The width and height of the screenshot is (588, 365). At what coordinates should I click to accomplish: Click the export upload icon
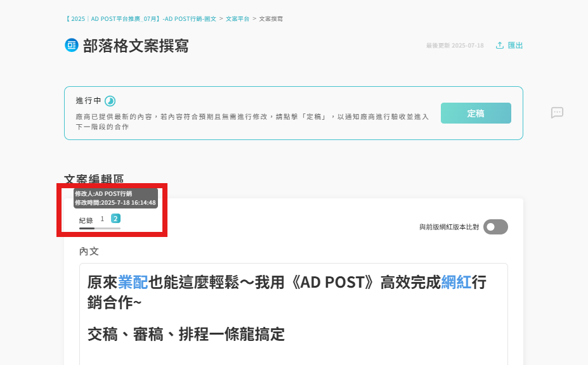pos(499,46)
